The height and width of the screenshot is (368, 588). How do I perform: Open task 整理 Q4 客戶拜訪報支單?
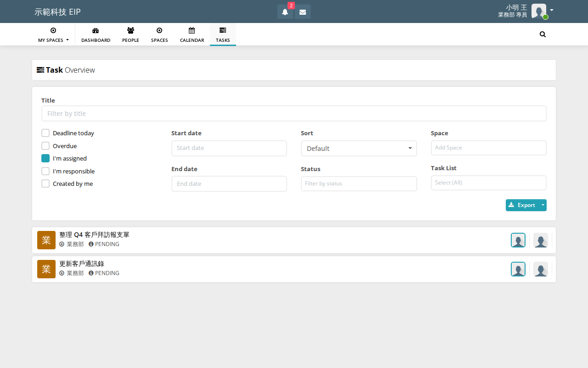click(x=94, y=235)
